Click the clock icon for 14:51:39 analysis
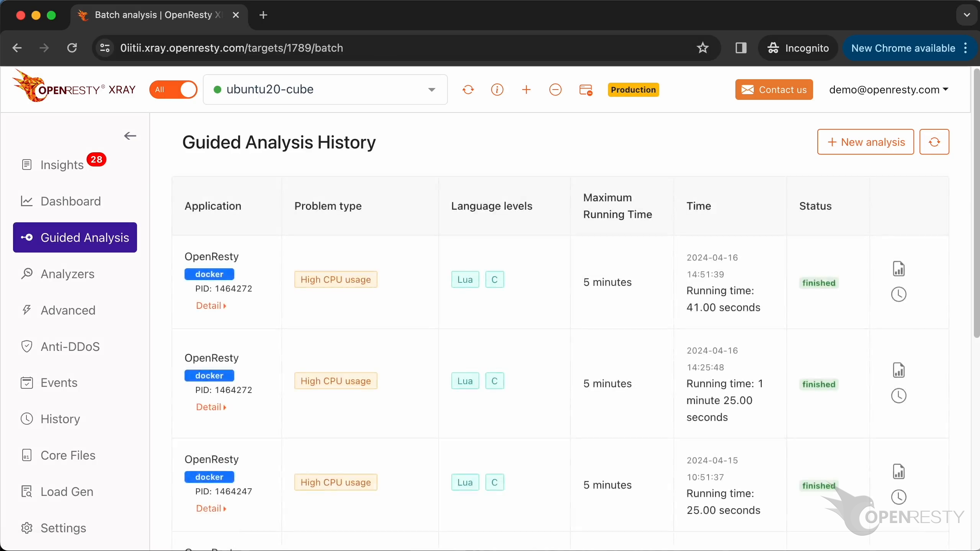The image size is (980, 551). pyautogui.click(x=898, y=294)
